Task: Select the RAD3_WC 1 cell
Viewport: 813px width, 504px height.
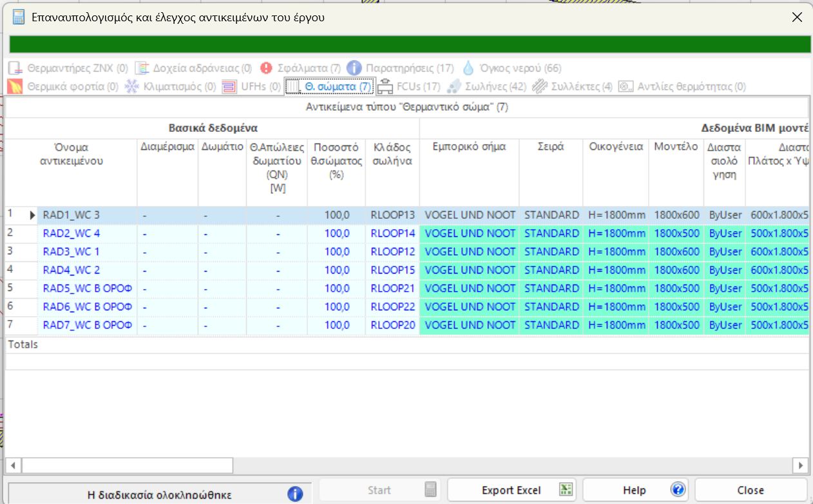Action: [87, 252]
